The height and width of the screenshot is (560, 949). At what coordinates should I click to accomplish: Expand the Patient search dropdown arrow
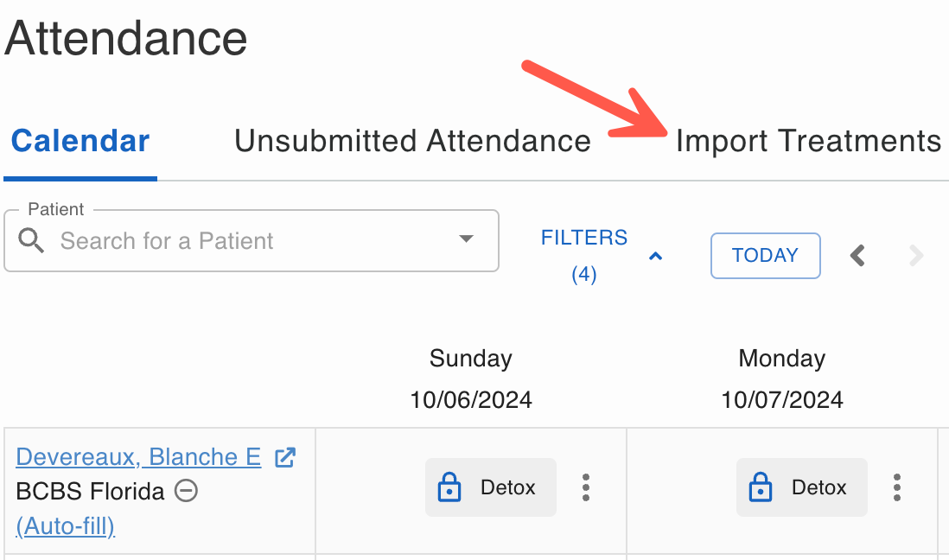tap(465, 239)
